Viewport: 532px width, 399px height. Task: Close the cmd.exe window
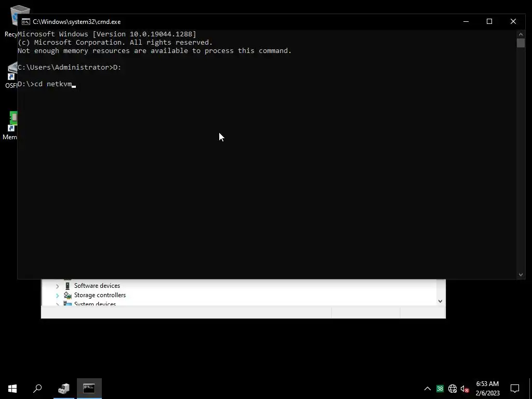point(513,21)
